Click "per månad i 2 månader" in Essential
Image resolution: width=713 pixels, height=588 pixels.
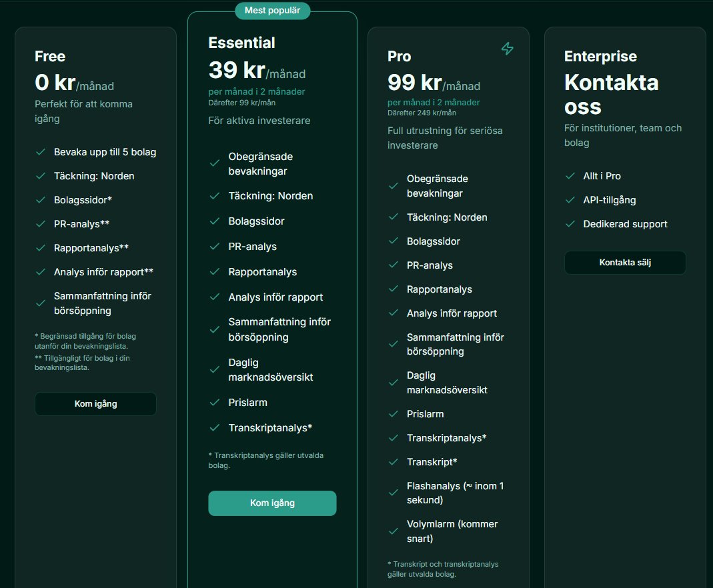coord(257,91)
